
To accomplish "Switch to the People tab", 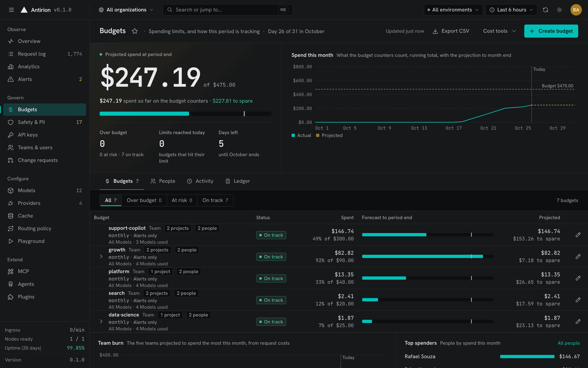I will (163, 181).
